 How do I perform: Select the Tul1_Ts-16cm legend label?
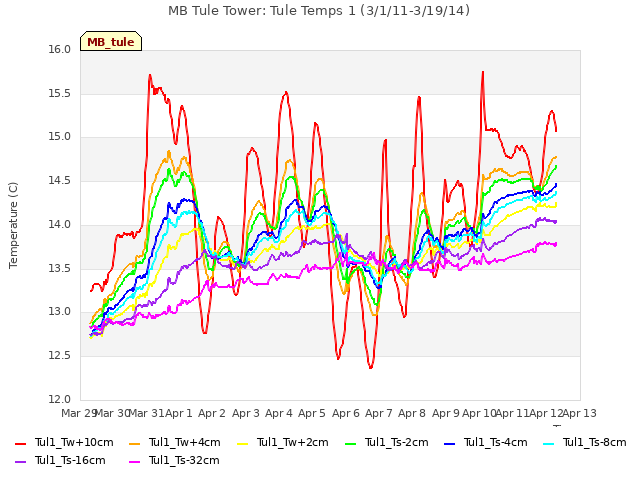[x=70, y=460]
